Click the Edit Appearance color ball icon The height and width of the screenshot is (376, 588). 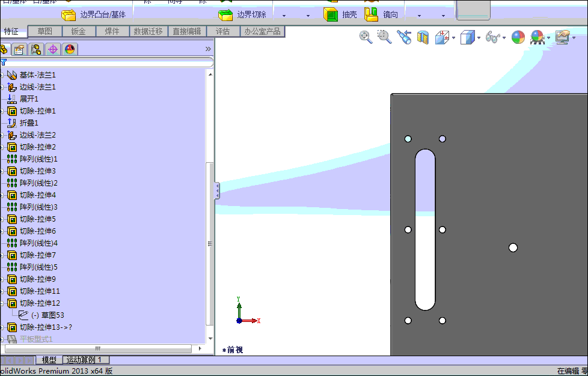tap(518, 37)
